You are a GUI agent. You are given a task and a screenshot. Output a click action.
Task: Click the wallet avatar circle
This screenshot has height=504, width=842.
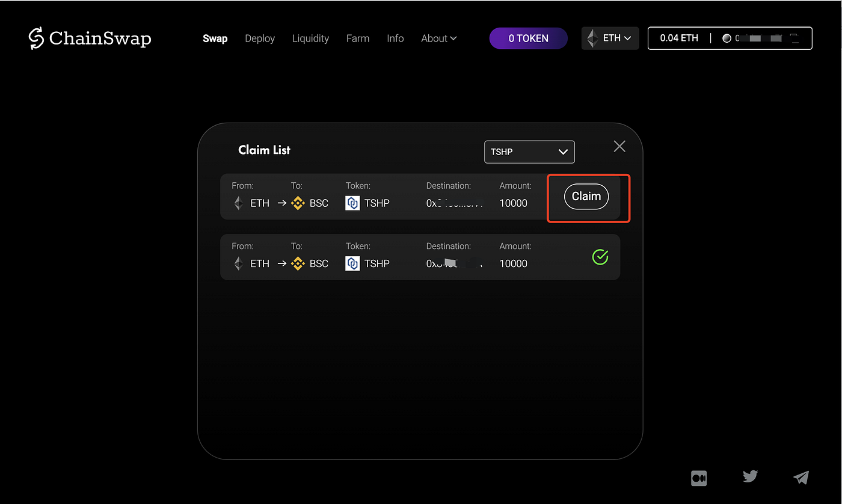(727, 38)
